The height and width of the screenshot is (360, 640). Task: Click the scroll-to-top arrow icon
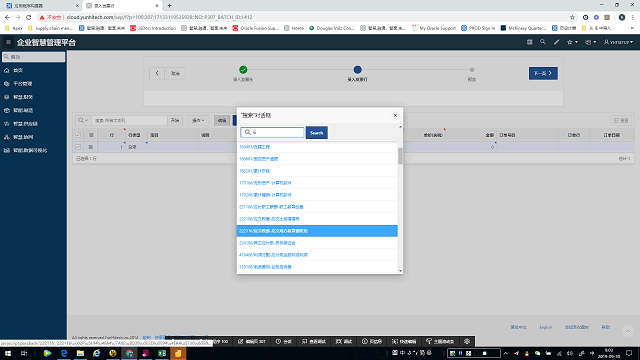[628, 331]
